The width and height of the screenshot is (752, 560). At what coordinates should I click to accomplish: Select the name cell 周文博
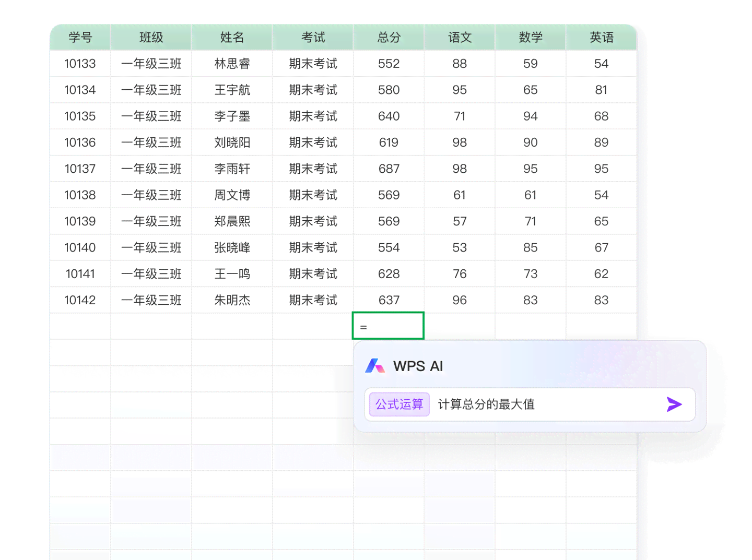tap(232, 195)
